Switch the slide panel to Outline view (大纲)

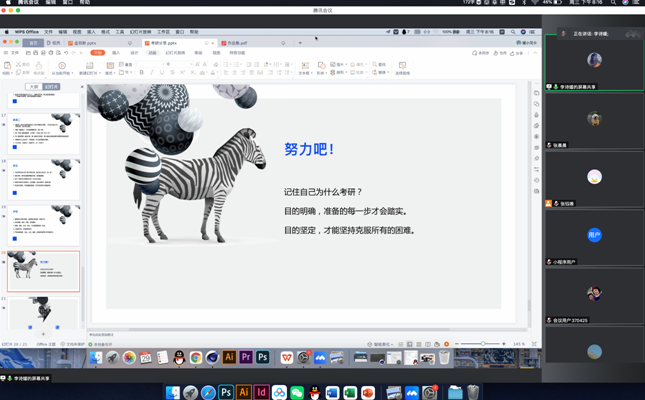[33, 87]
